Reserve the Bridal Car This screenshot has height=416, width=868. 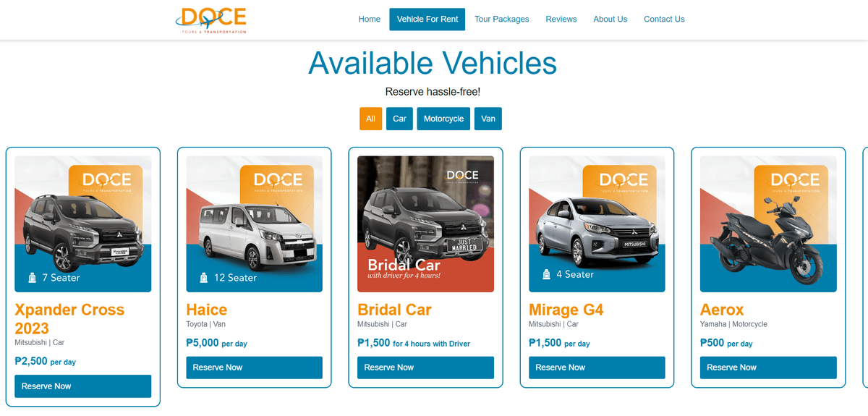coord(426,368)
